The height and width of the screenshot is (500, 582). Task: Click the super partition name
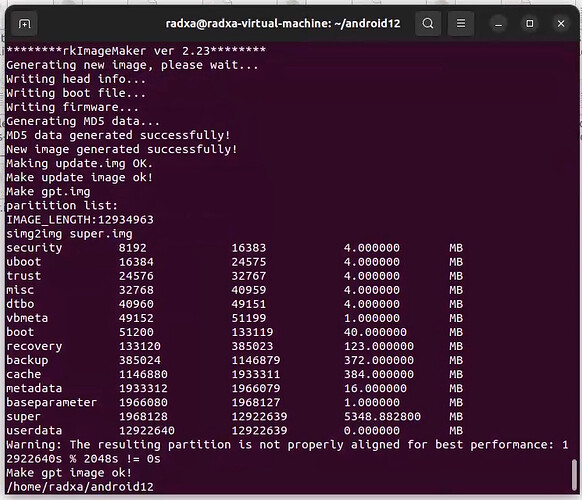pyautogui.click(x=23, y=417)
